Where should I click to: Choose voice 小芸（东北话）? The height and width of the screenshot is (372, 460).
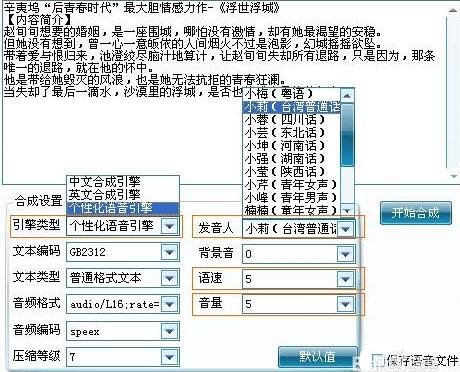click(291, 133)
